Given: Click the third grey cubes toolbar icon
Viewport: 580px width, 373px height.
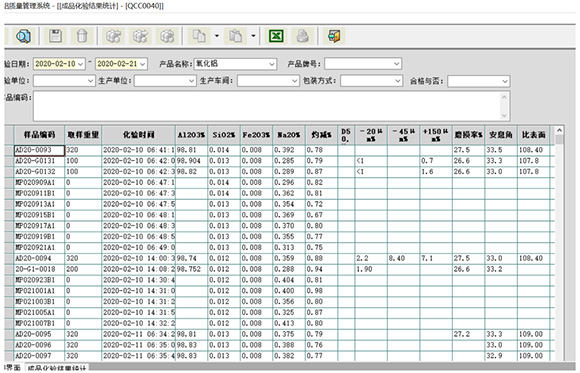Looking at the screenshot, I should [167, 36].
